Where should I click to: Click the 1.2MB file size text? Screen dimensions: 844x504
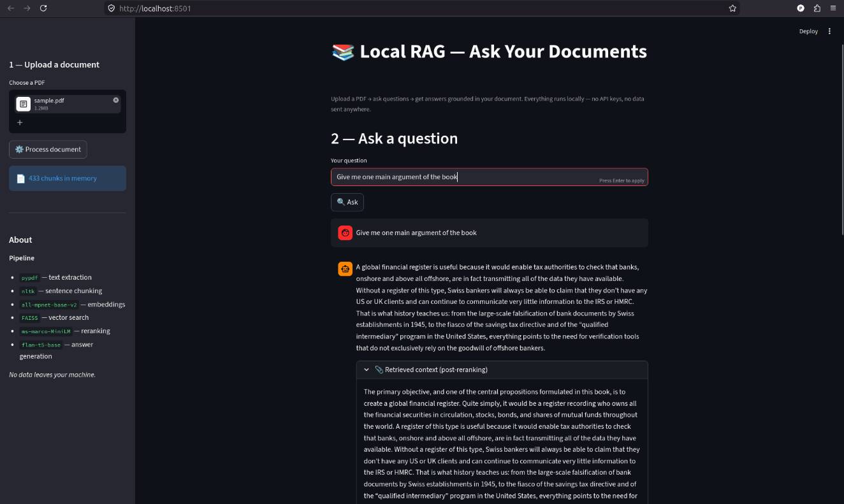(x=41, y=108)
